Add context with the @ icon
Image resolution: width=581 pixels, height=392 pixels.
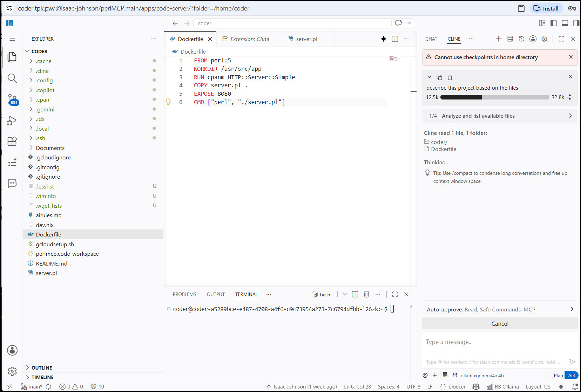pyautogui.click(x=425, y=375)
